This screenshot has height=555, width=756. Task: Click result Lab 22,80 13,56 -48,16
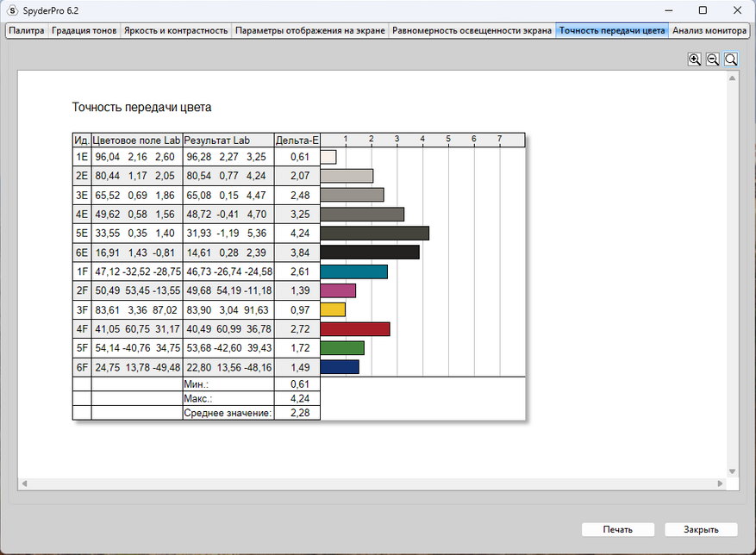[229, 367]
